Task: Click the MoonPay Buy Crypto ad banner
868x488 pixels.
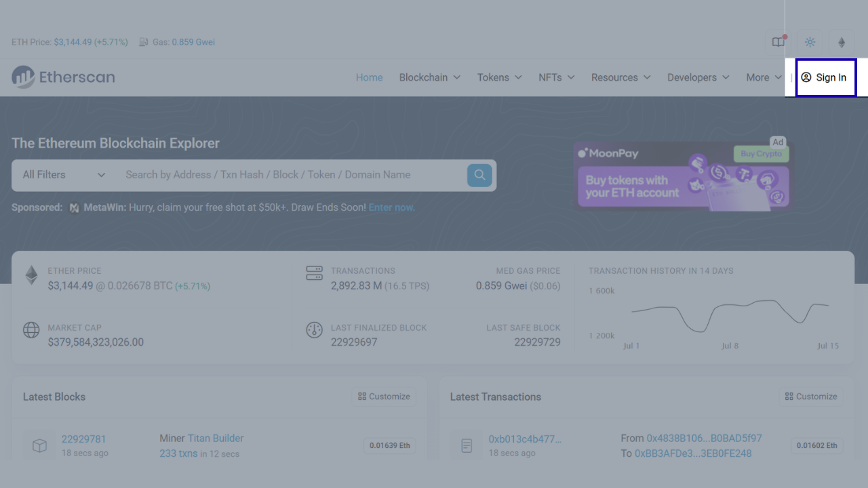Action: [682, 176]
